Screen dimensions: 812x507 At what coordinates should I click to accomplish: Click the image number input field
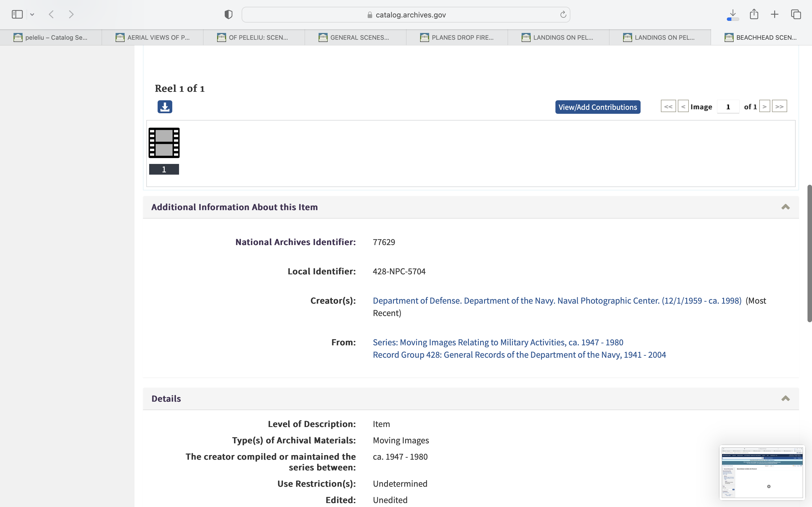[x=728, y=107]
